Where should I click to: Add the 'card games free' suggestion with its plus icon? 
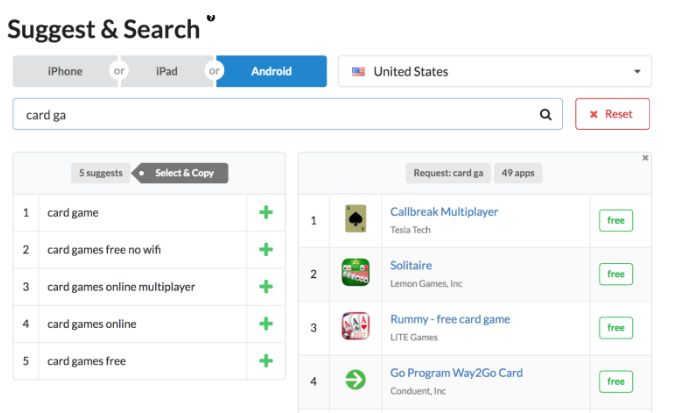266,361
